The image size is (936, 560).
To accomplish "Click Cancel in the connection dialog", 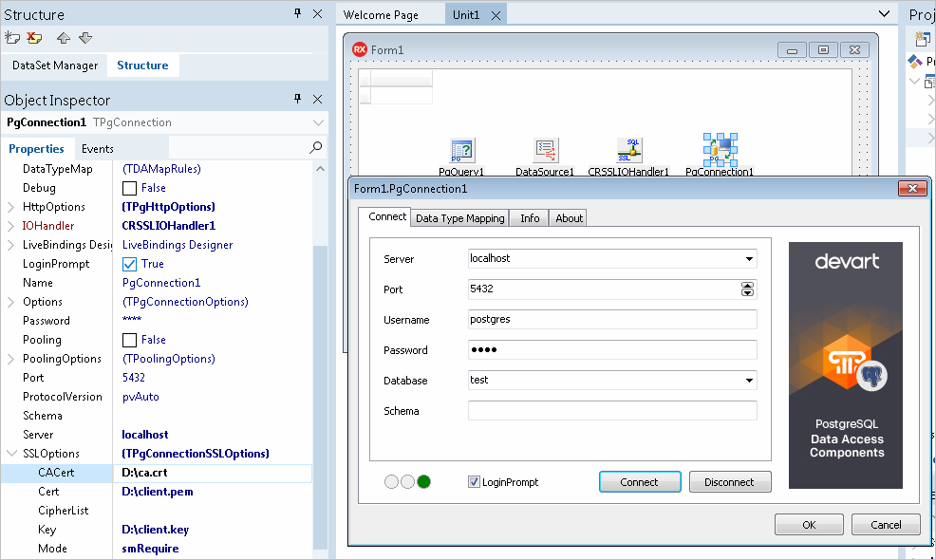I will 886,524.
